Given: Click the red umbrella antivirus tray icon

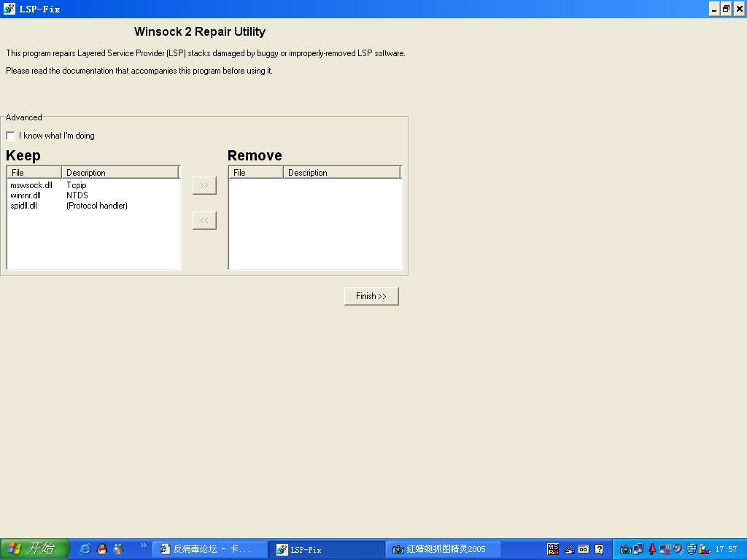Looking at the screenshot, I should click(x=652, y=548).
